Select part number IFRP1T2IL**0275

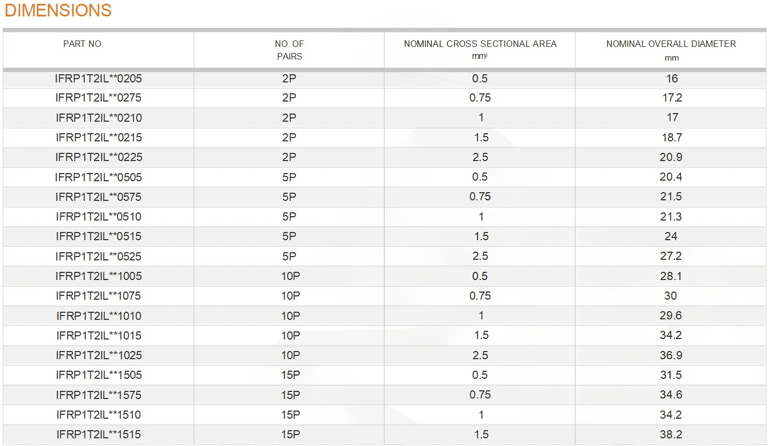(x=98, y=98)
